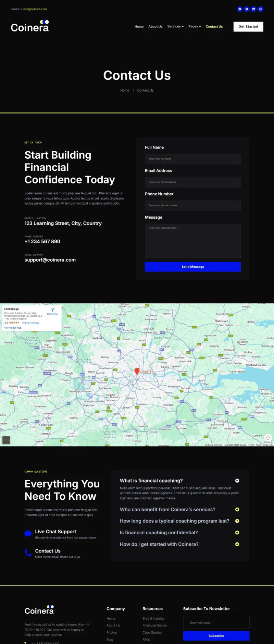Expand "How long does a typical coaching program last?"
The width and height of the screenshot is (274, 644).
click(x=179, y=521)
